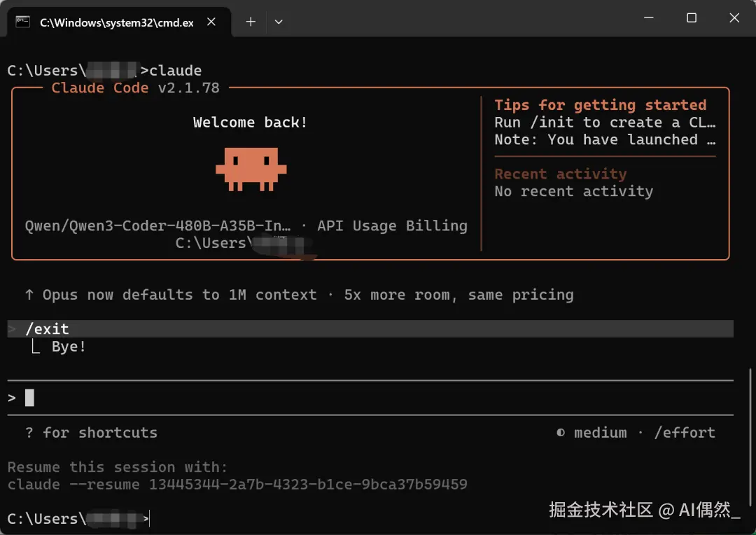This screenshot has height=535, width=756.
Task: Close the terminal window
Action: click(734, 18)
